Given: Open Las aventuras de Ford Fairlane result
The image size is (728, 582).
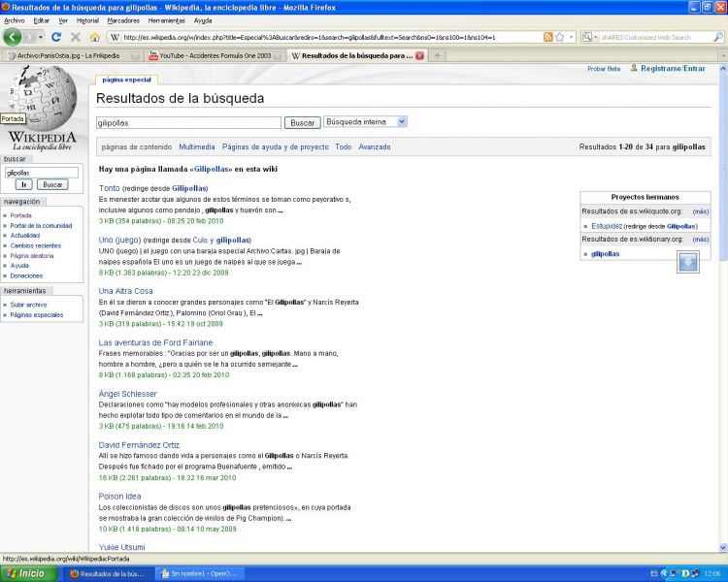Looking at the screenshot, I should click(x=155, y=342).
